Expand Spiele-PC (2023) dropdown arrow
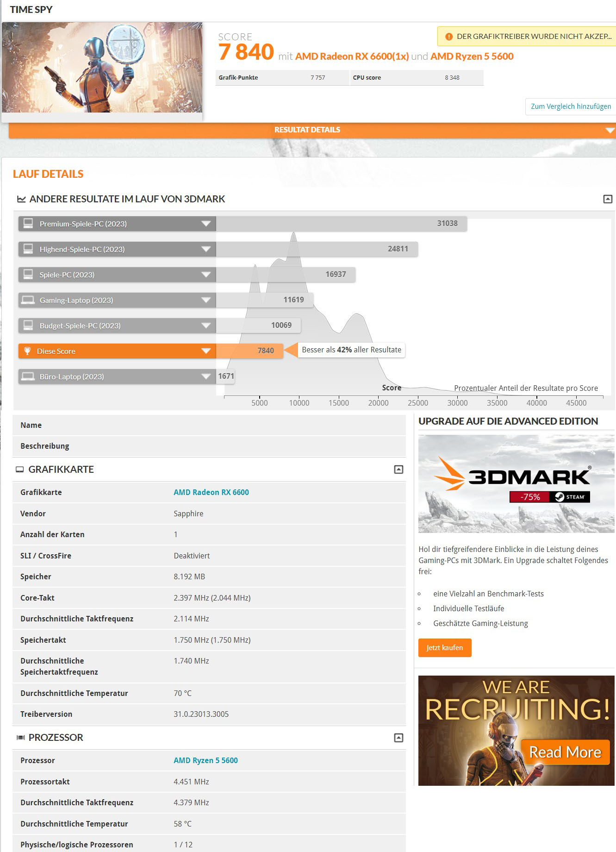Image resolution: width=616 pixels, height=852 pixels. (206, 275)
